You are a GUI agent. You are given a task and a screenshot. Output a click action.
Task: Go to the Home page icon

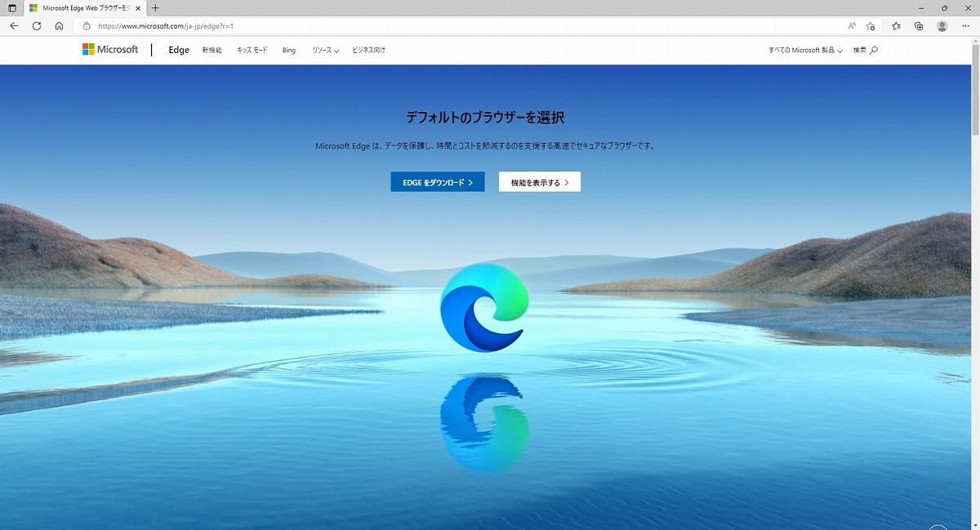pyautogui.click(x=59, y=26)
